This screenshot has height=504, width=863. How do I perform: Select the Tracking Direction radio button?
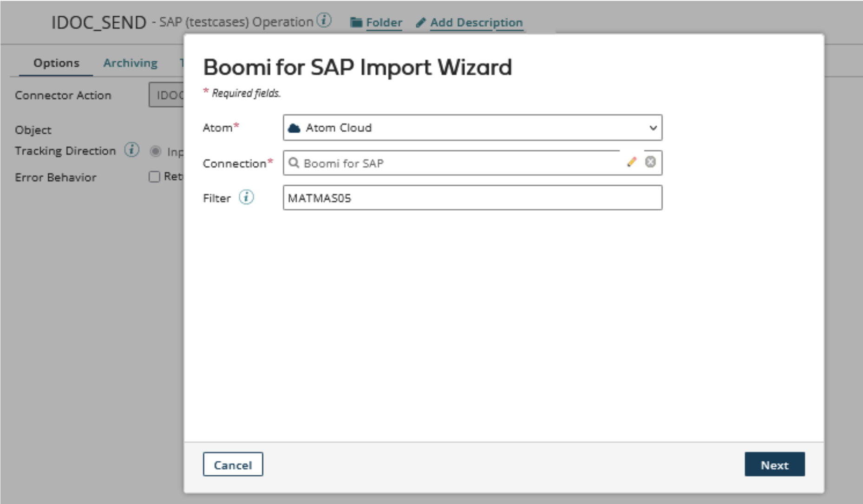tap(156, 151)
